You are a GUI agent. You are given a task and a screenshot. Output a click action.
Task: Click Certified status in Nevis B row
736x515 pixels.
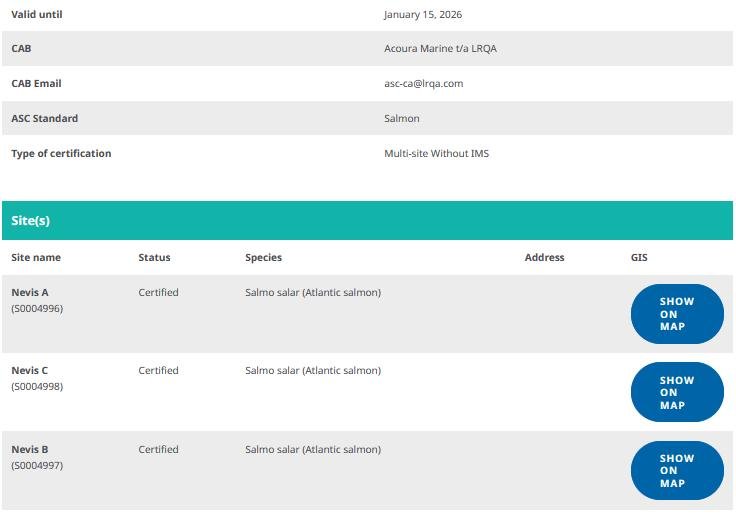click(x=158, y=449)
